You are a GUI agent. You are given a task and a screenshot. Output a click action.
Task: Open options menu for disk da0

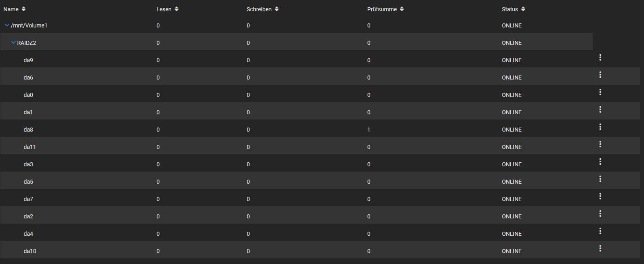[x=600, y=92]
